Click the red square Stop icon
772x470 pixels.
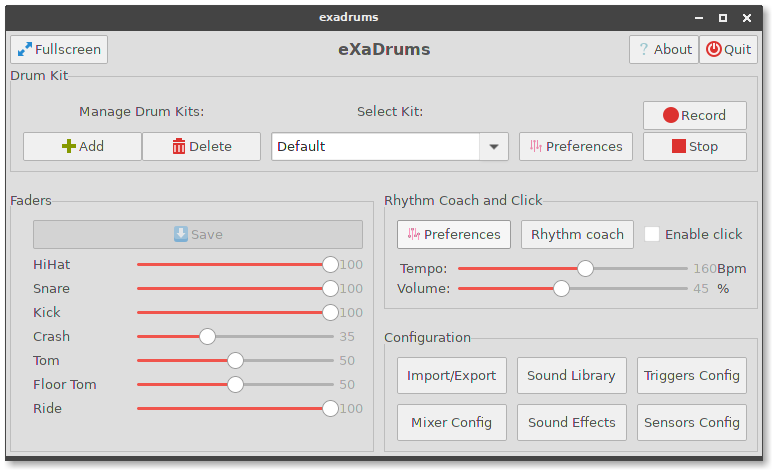pyautogui.click(x=679, y=146)
